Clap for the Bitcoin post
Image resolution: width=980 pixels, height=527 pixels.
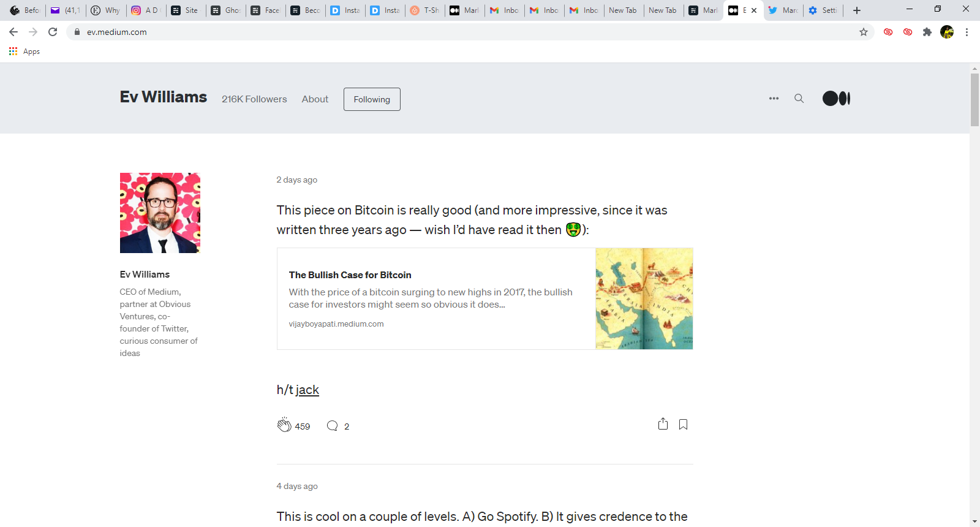tap(284, 425)
